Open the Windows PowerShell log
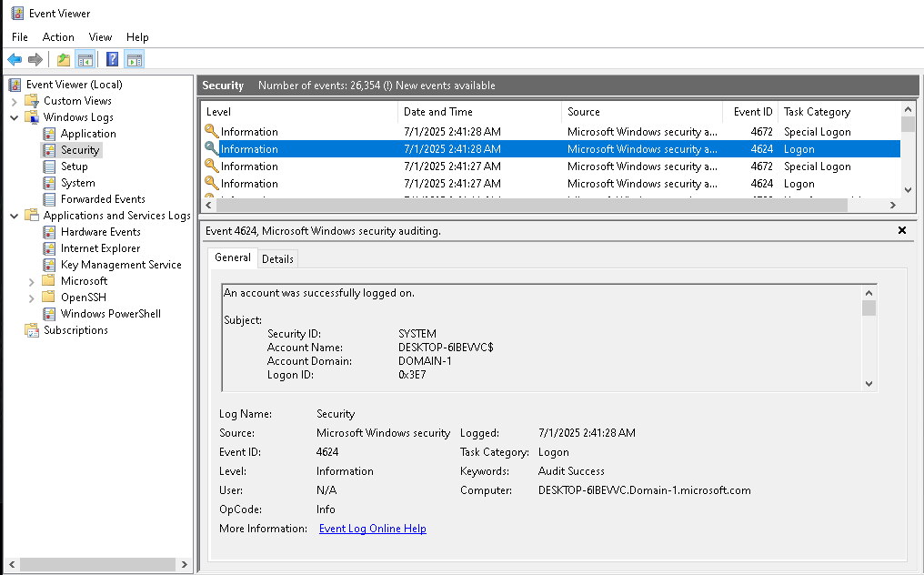 pyautogui.click(x=111, y=314)
